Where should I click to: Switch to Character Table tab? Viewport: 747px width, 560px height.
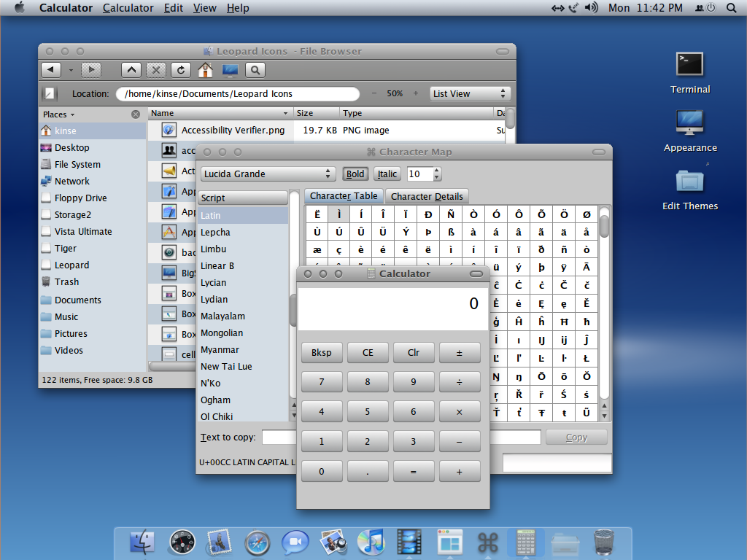pos(344,195)
